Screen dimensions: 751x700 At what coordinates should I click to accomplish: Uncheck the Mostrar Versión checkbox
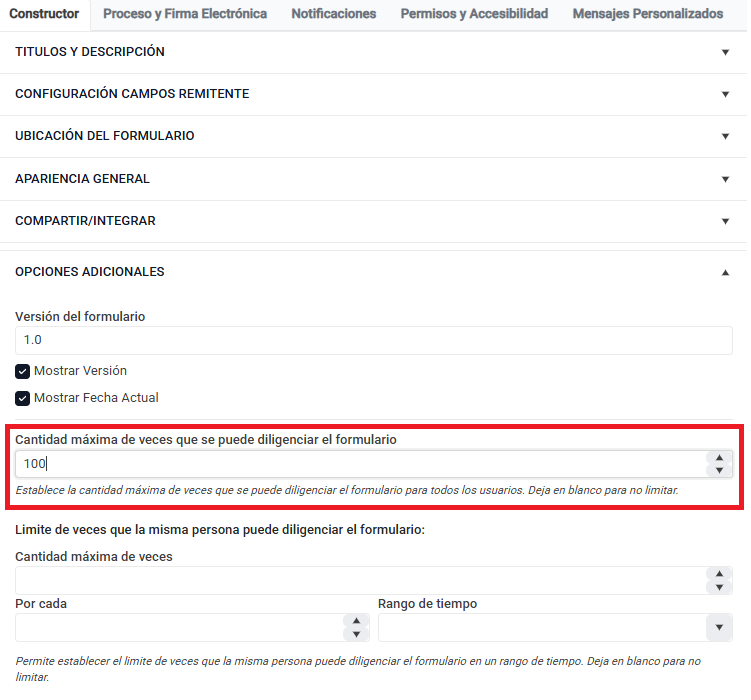pyautogui.click(x=23, y=371)
